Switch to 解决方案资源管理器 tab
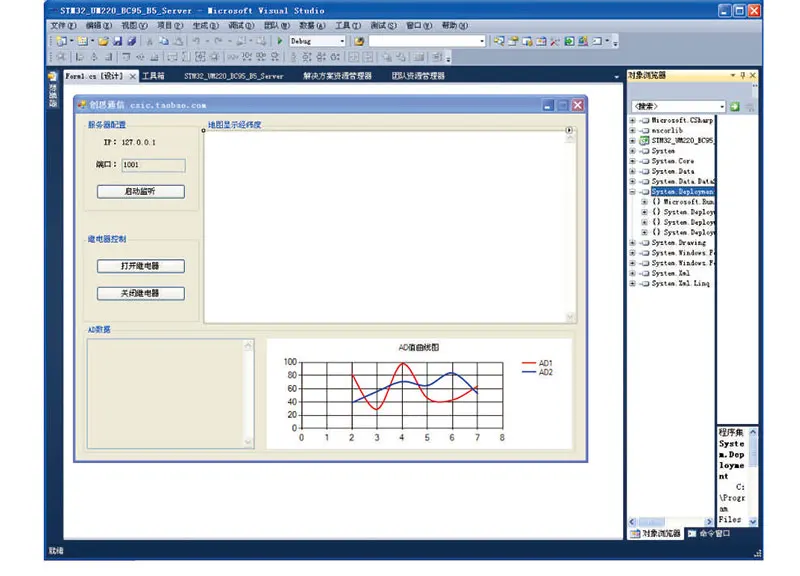 337,76
